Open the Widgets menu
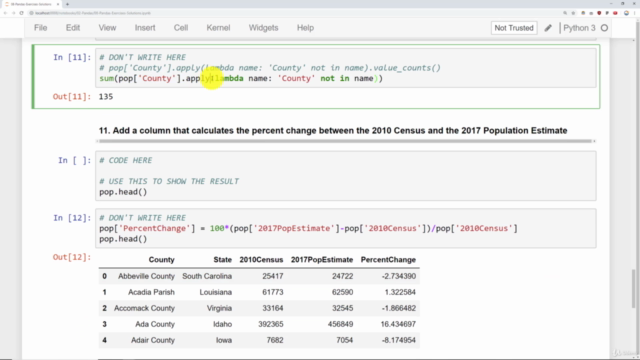The width and height of the screenshot is (640, 360). tap(263, 28)
